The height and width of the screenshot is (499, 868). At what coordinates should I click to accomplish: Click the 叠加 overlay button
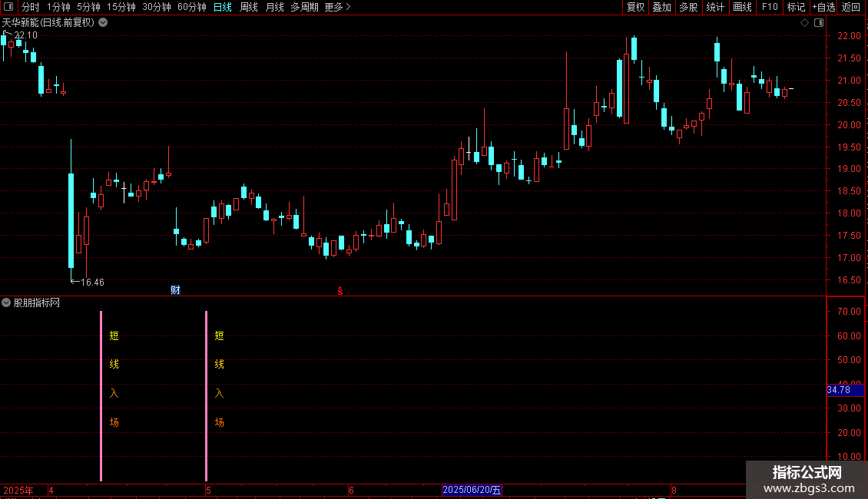pyautogui.click(x=661, y=7)
